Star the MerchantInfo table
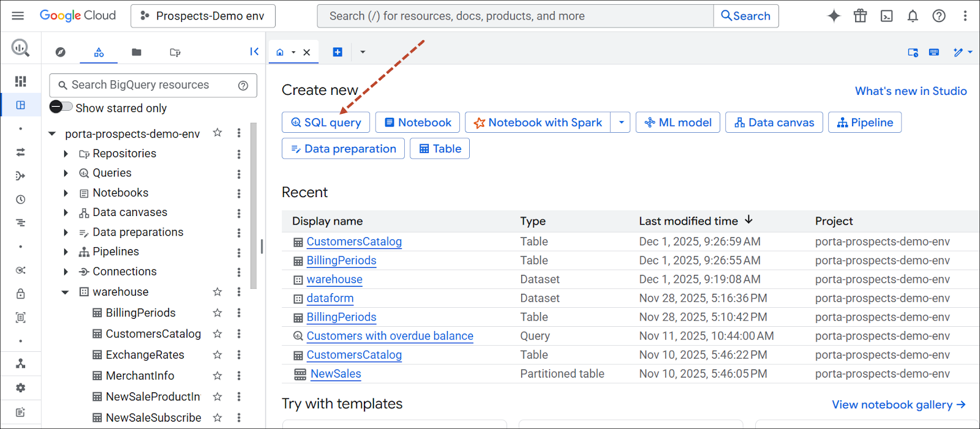Screen dimensions: 980x429 coord(217,376)
